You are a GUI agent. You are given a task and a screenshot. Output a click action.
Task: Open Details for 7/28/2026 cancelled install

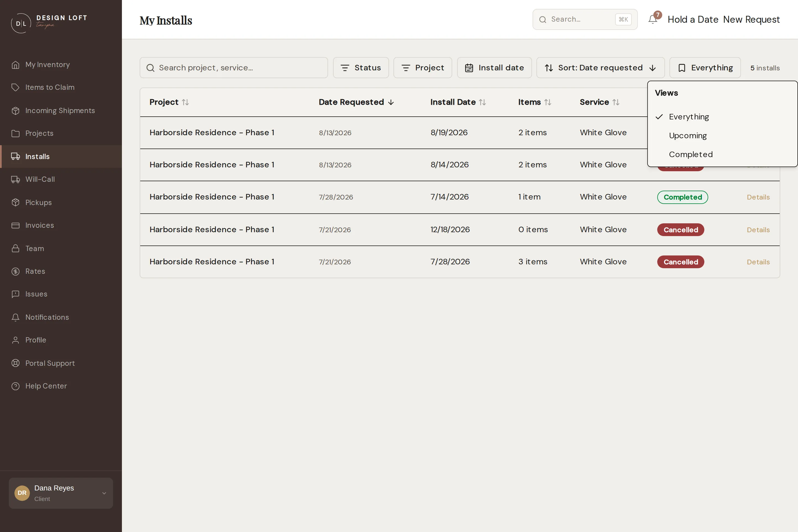click(758, 262)
